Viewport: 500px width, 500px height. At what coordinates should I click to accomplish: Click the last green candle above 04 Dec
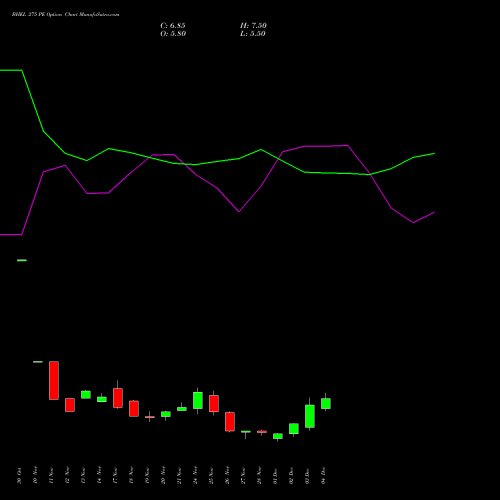click(326, 403)
